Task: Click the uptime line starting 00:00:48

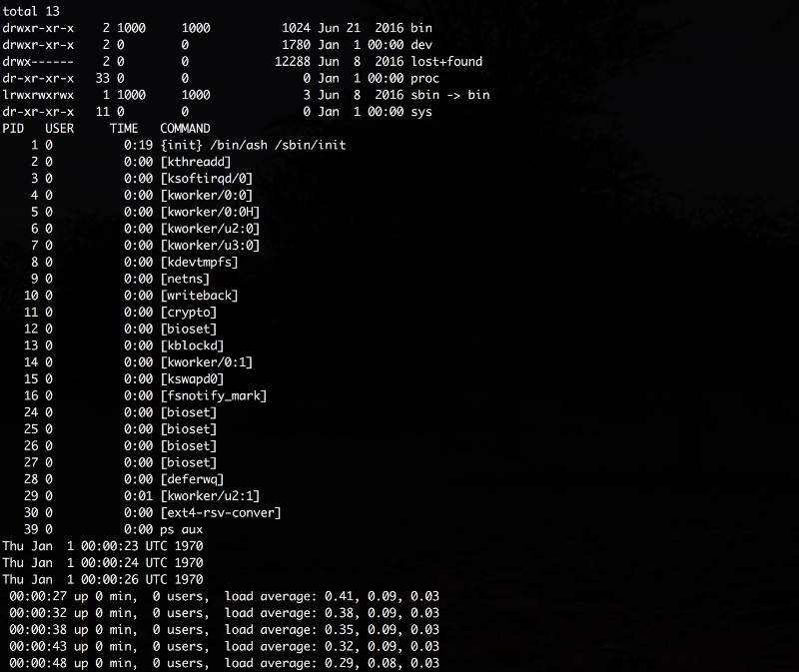Action: pyautogui.click(x=224, y=663)
